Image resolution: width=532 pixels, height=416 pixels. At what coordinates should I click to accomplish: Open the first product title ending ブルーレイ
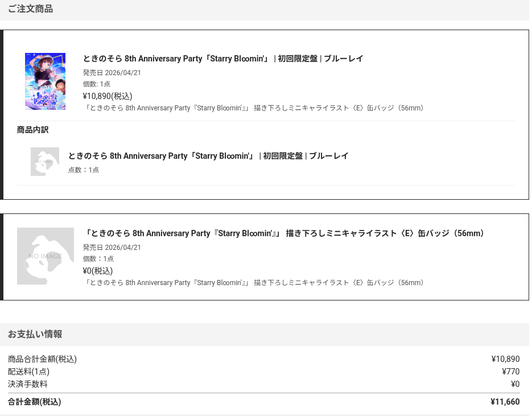pos(223,59)
